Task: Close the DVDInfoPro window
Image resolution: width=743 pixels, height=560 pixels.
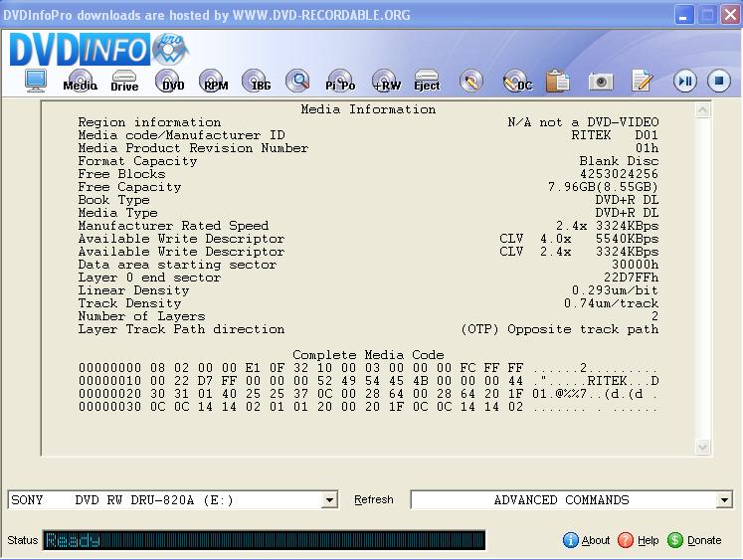Action: [x=730, y=15]
